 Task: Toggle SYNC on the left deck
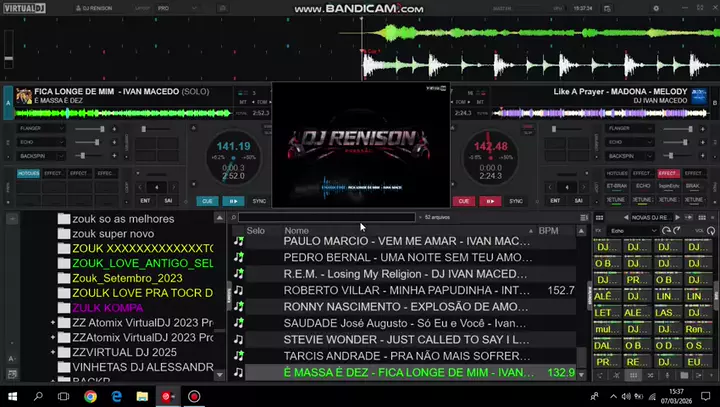(259, 201)
